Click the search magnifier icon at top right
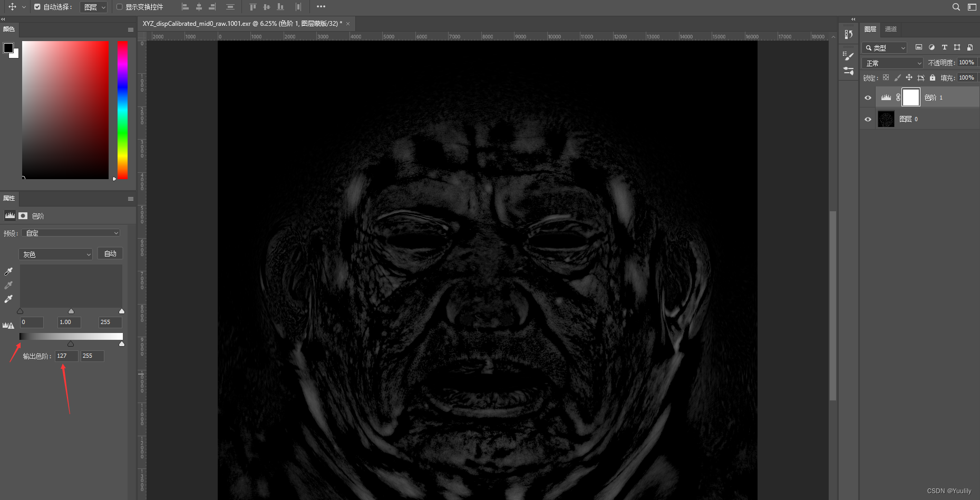Image resolution: width=980 pixels, height=500 pixels. pos(956,7)
